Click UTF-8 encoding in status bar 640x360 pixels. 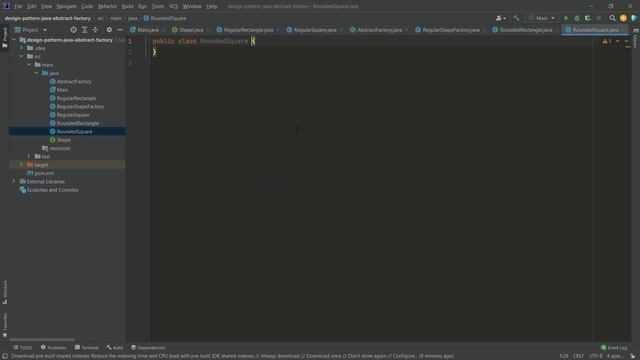point(595,356)
